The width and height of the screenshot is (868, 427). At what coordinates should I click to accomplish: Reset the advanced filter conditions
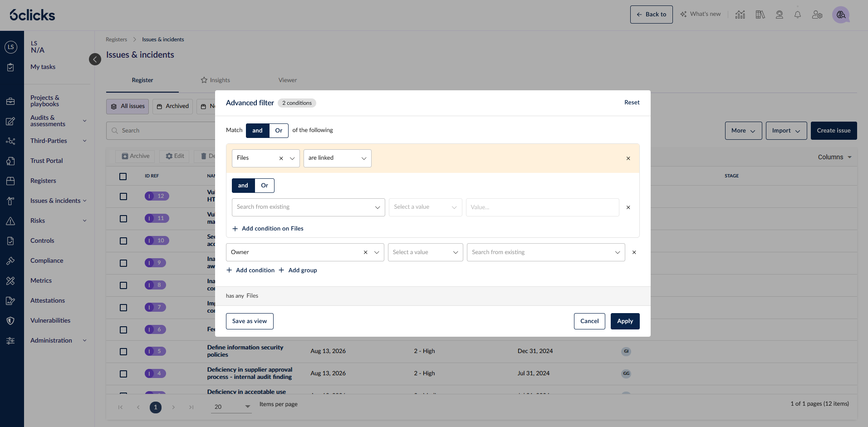(x=632, y=103)
